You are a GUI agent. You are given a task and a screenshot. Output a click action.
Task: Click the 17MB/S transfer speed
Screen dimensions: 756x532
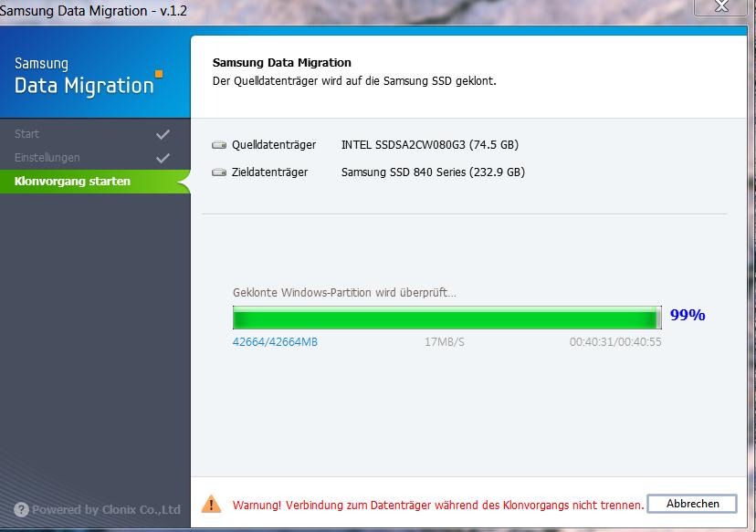444,342
